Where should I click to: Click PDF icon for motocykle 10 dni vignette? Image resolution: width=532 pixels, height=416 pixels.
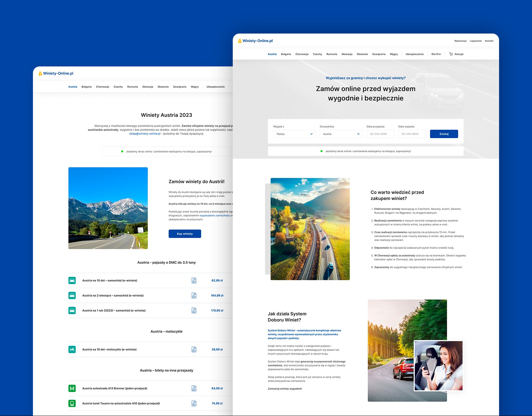(194, 350)
